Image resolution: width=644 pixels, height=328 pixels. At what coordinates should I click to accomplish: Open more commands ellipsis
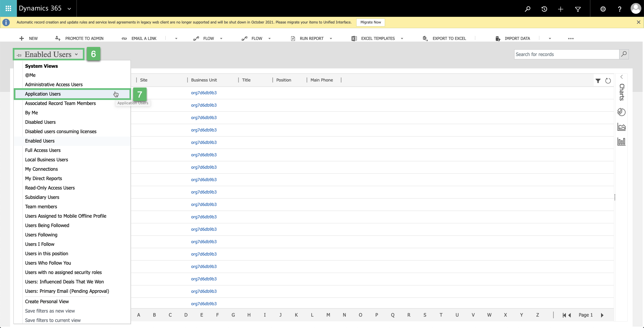[571, 38]
